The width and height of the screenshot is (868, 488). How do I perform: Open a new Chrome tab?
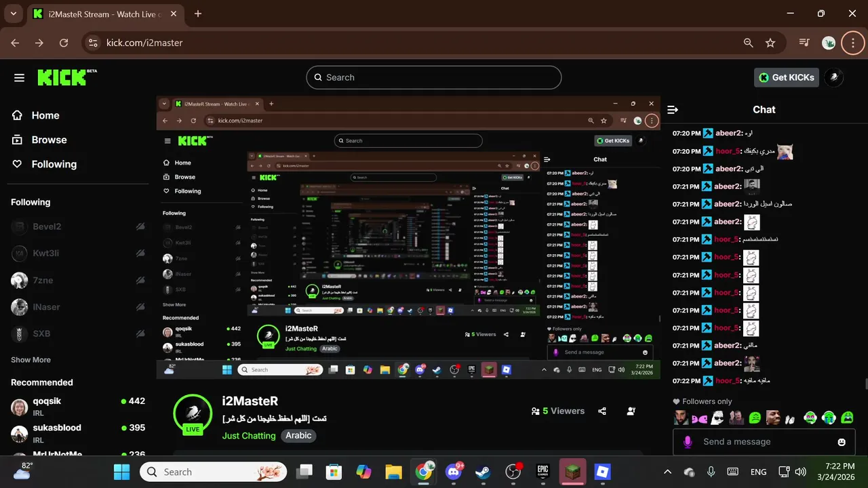[x=198, y=14]
